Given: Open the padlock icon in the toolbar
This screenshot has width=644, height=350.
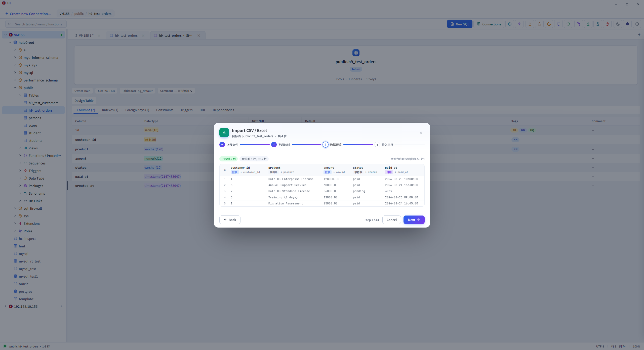Looking at the screenshot, I should (539, 24).
